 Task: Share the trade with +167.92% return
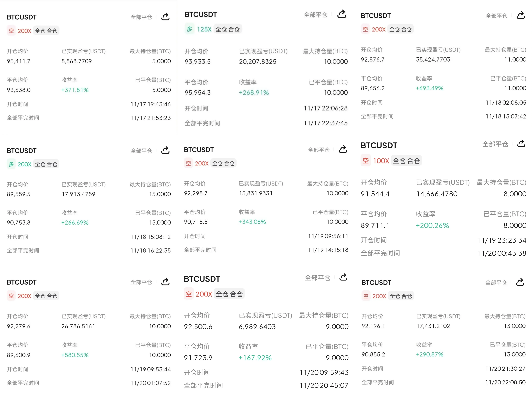[343, 277]
